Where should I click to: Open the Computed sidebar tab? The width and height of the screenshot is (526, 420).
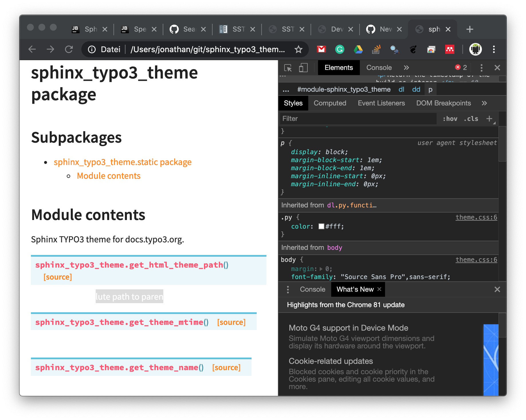330,103
